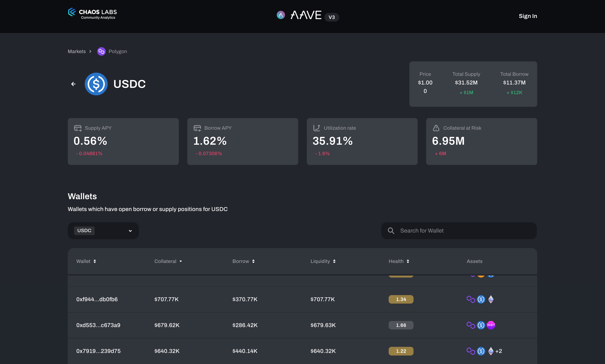The height and width of the screenshot is (364, 605).
Task: Sort table by Health column
Action: click(408, 261)
